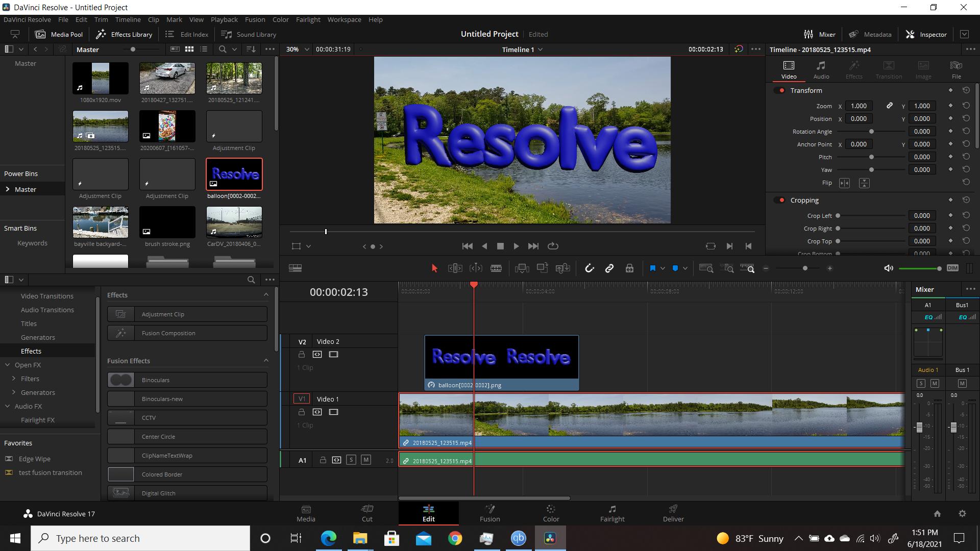The width and height of the screenshot is (980, 551).
Task: Toggle the Linked Selection chain icon
Action: coord(609,268)
